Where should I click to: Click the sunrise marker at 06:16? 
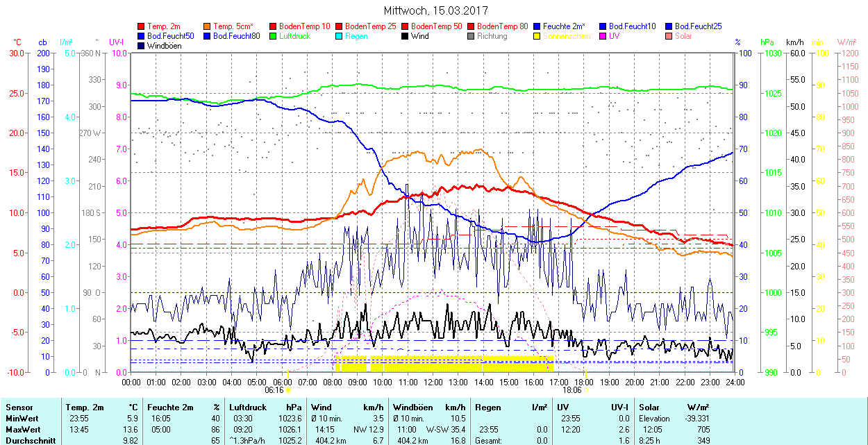(288, 392)
